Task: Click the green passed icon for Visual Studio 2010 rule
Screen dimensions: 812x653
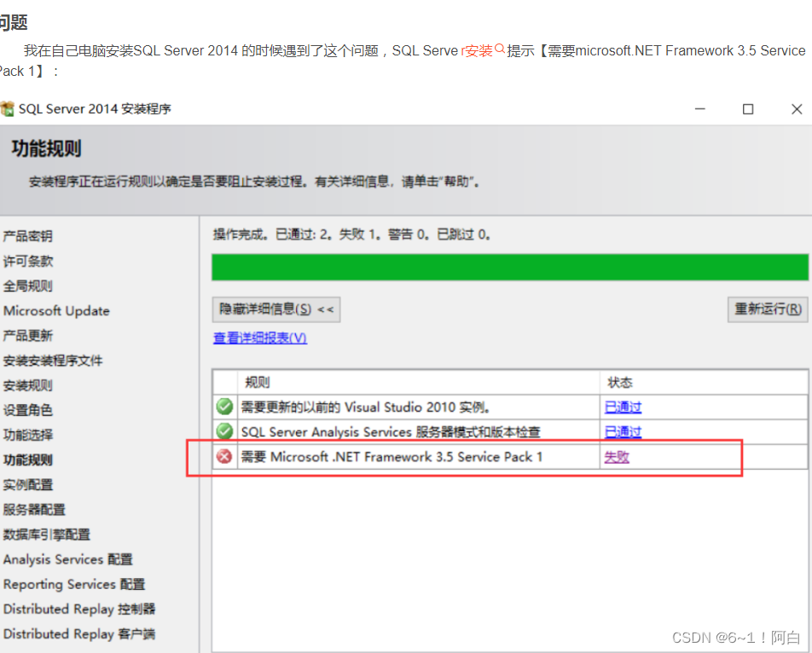Action: tap(224, 407)
